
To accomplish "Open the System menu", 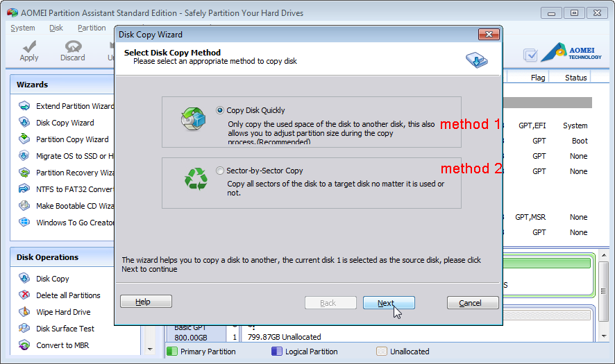I will 23,28.
